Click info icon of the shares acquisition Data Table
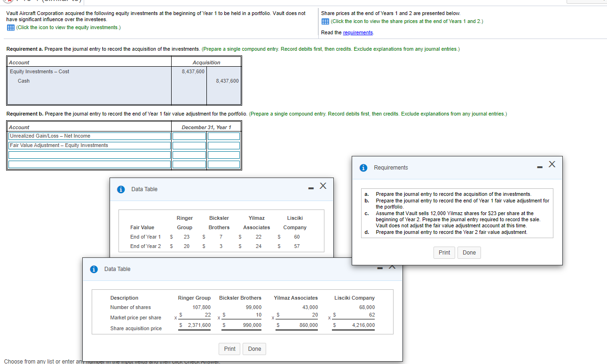The height and width of the screenshot is (364, 607). coord(94,269)
